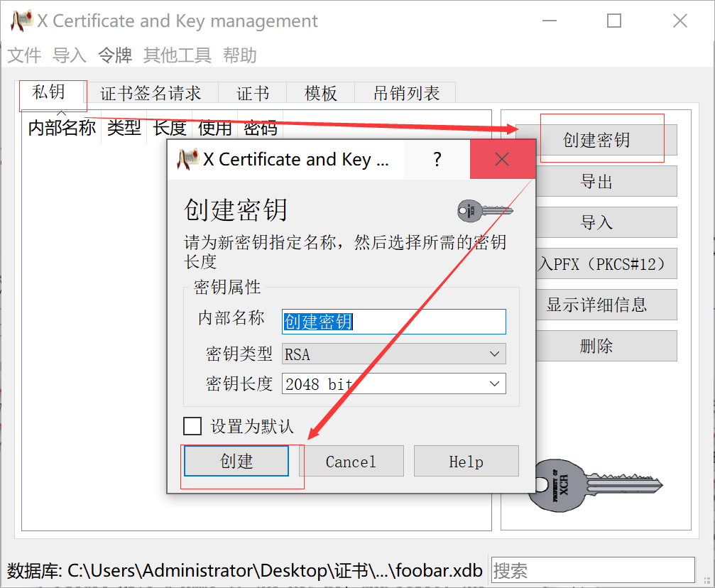
Task: Close the 创建密钥 dialog with the X
Action: click(x=502, y=159)
